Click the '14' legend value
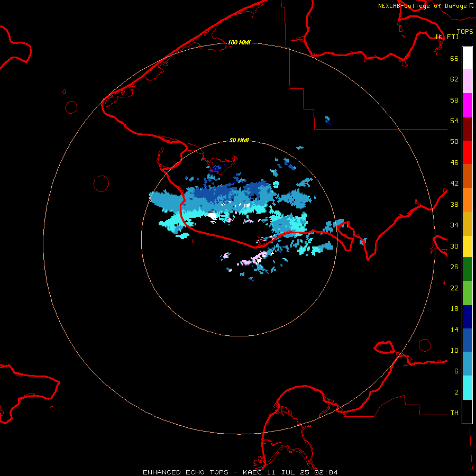The width and height of the screenshot is (476, 476). point(454,329)
